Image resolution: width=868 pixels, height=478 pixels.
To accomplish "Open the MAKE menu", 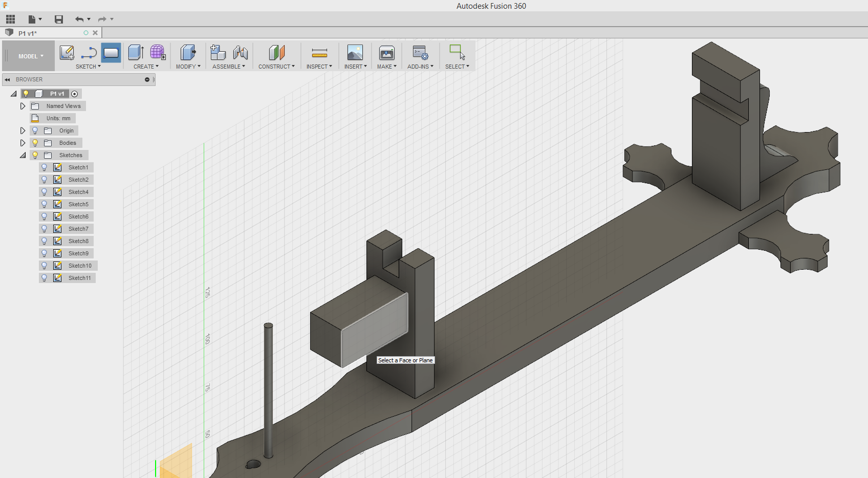I will (387, 67).
